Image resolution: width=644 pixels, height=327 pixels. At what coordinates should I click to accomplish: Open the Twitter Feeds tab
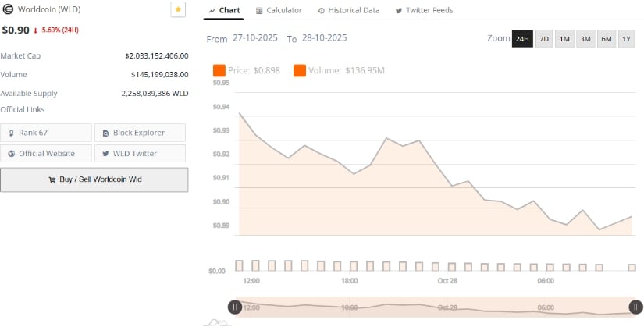click(x=425, y=10)
